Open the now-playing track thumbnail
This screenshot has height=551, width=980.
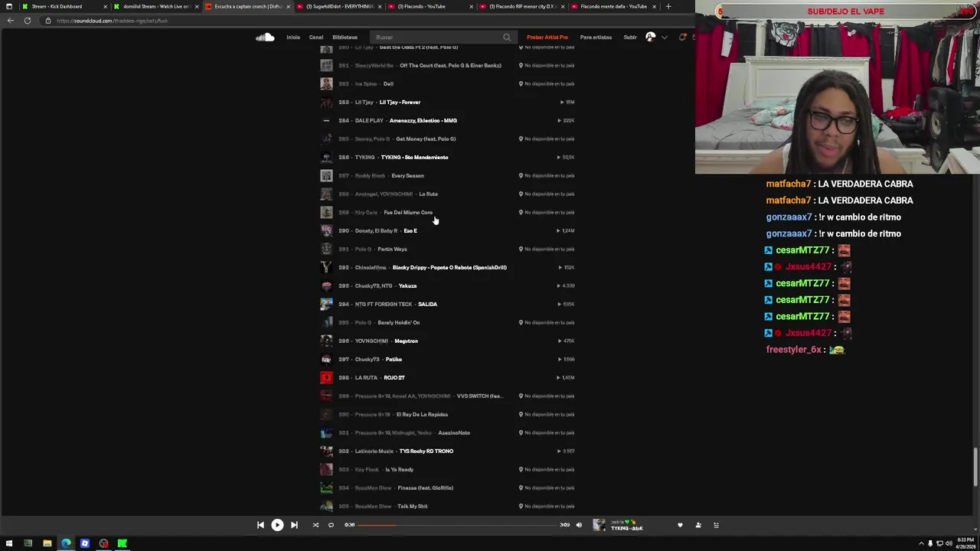(x=599, y=525)
